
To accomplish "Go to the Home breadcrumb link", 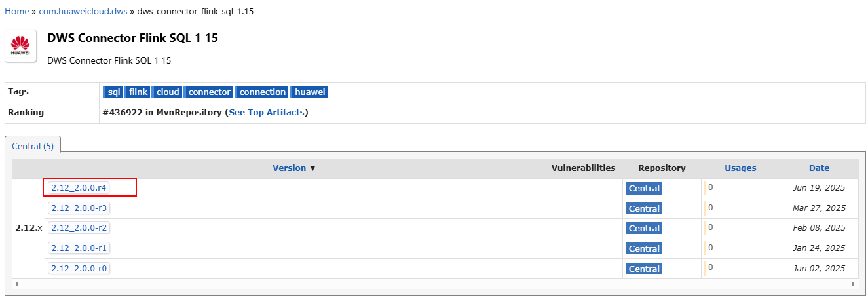I will 17,12.
